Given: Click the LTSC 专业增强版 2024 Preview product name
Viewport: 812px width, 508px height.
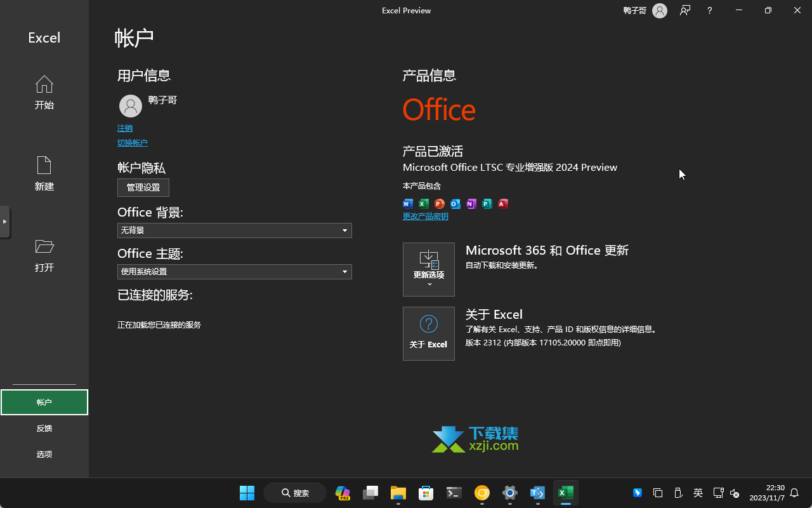Looking at the screenshot, I should pyautogui.click(x=510, y=167).
